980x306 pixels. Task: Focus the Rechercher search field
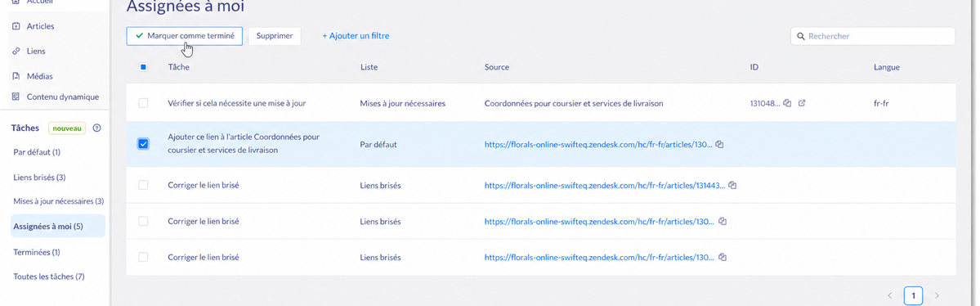tap(872, 36)
